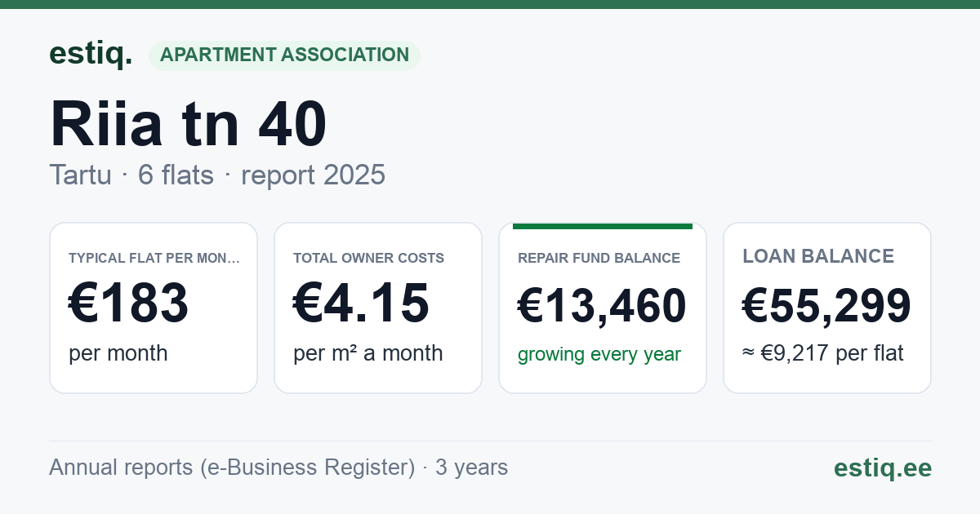Open the Total owner costs card
This screenshot has width=980, height=514.
tap(378, 308)
